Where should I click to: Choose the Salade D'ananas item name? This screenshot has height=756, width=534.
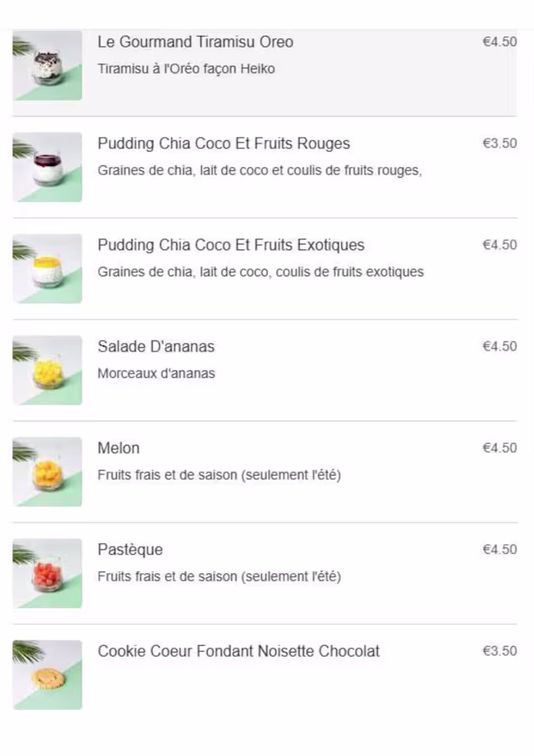coord(156,346)
